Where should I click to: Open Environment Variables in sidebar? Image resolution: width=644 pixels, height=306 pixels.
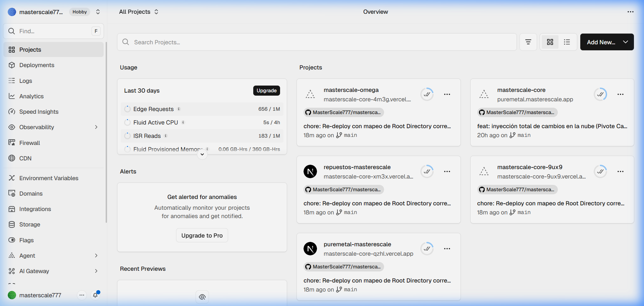pos(54,178)
